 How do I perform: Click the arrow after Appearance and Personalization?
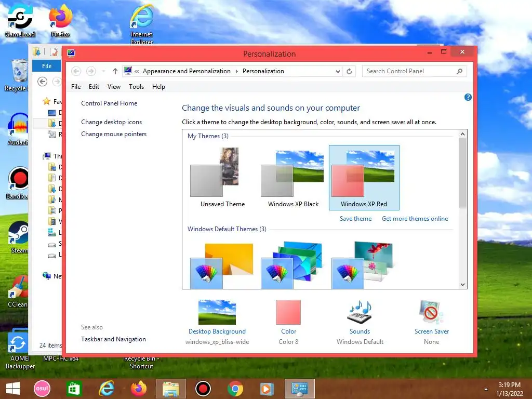click(x=236, y=71)
